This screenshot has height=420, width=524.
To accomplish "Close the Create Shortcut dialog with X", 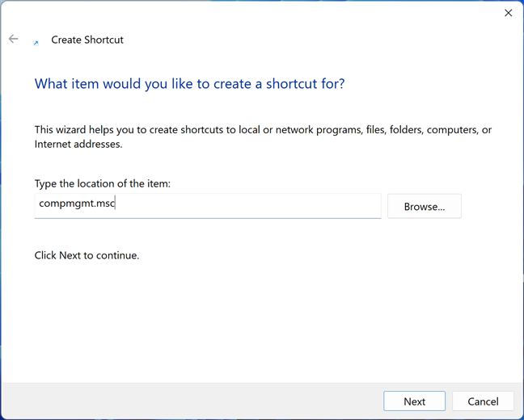I will coord(509,13).
